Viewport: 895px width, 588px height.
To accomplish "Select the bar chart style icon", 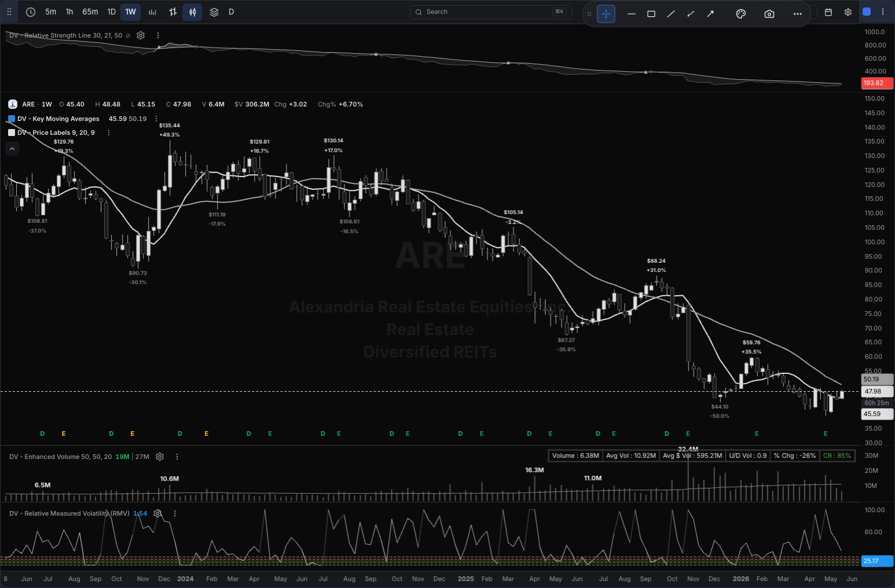I will pos(152,12).
